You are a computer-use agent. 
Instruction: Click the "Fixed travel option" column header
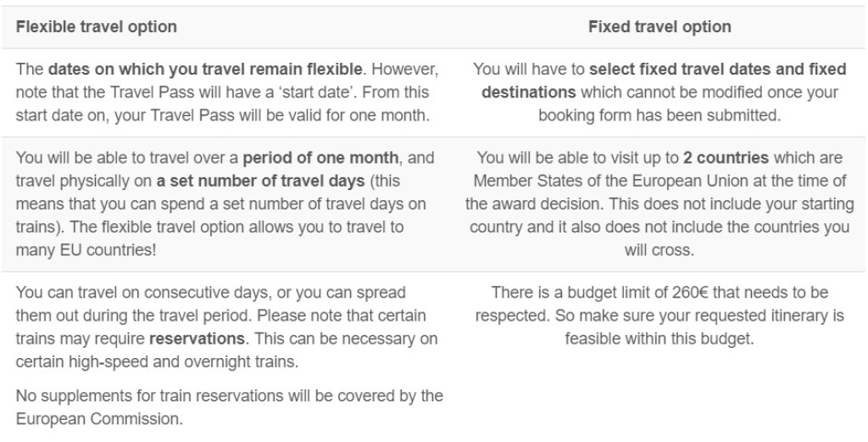(659, 27)
